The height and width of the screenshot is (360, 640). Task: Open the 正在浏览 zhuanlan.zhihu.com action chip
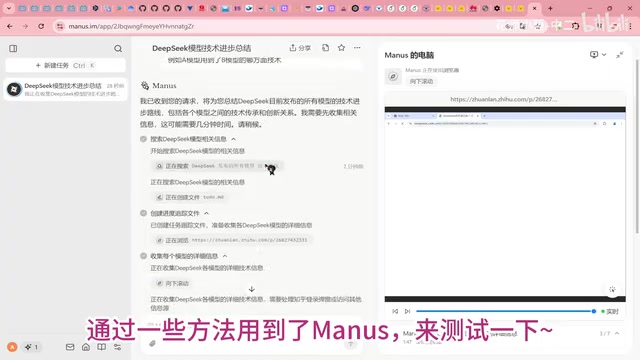coord(232,240)
